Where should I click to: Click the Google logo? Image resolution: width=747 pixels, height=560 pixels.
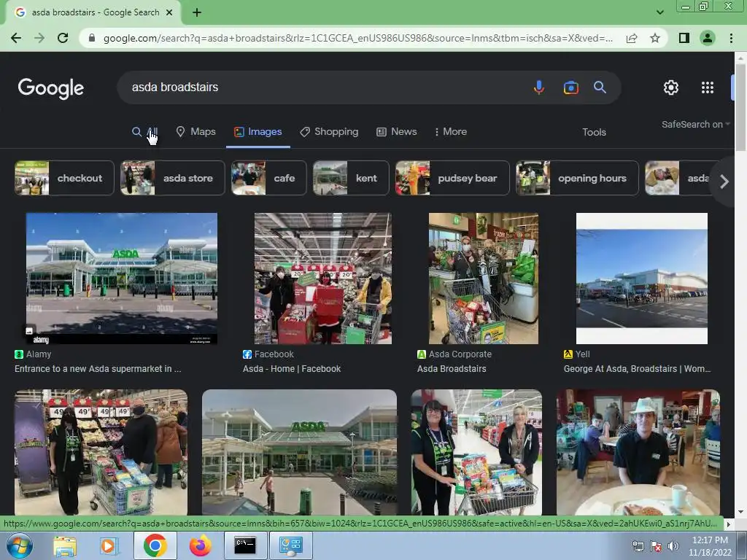(51, 88)
